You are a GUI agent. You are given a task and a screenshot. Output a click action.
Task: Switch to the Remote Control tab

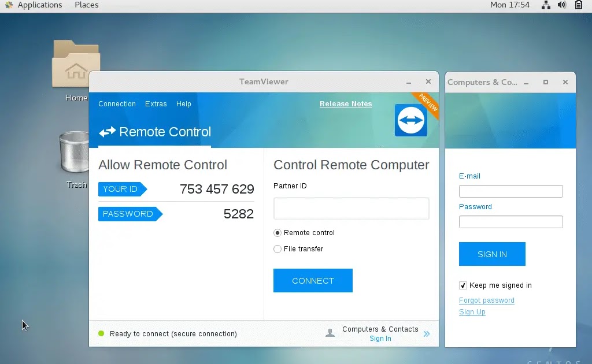point(155,132)
